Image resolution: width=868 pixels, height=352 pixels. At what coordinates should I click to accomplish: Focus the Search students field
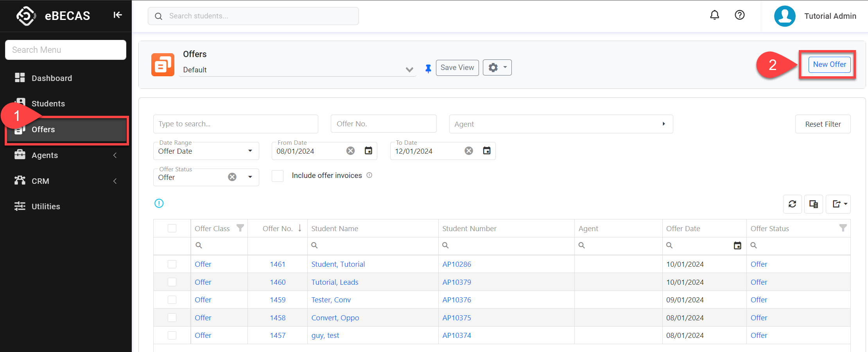tap(253, 16)
